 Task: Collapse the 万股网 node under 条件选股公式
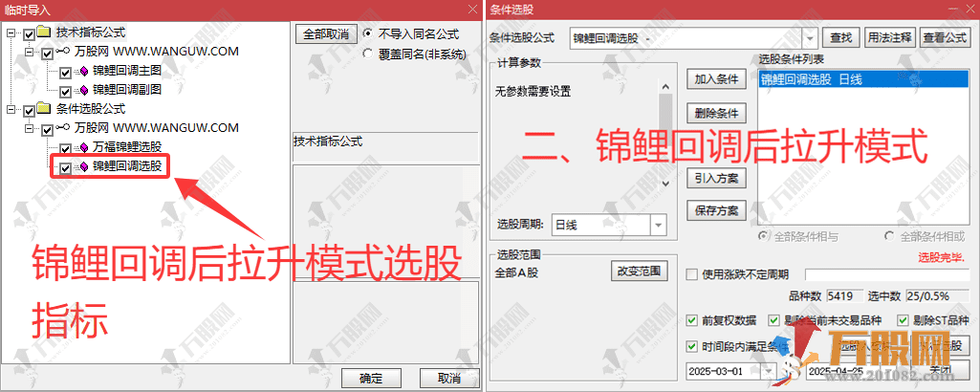(30, 129)
